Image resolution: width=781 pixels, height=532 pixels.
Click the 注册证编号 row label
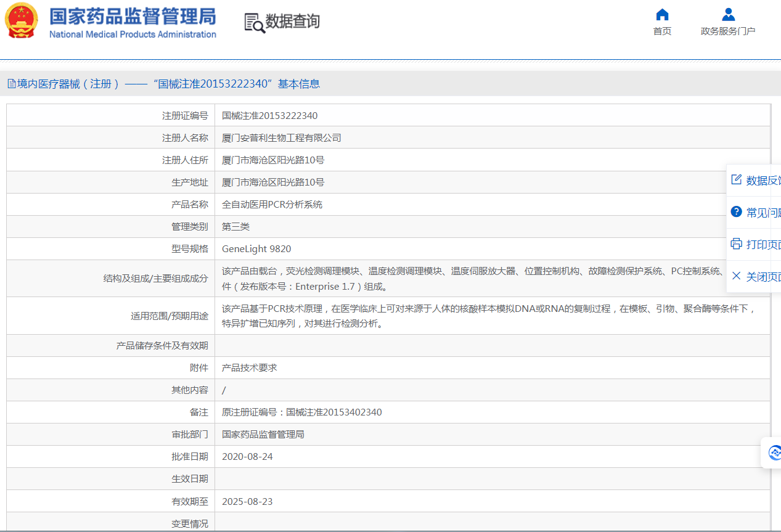185,116
